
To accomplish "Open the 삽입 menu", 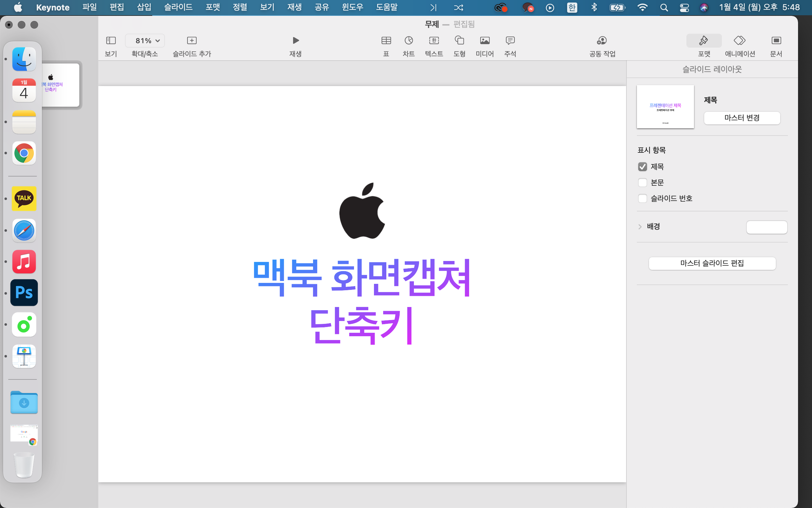I will (144, 7).
